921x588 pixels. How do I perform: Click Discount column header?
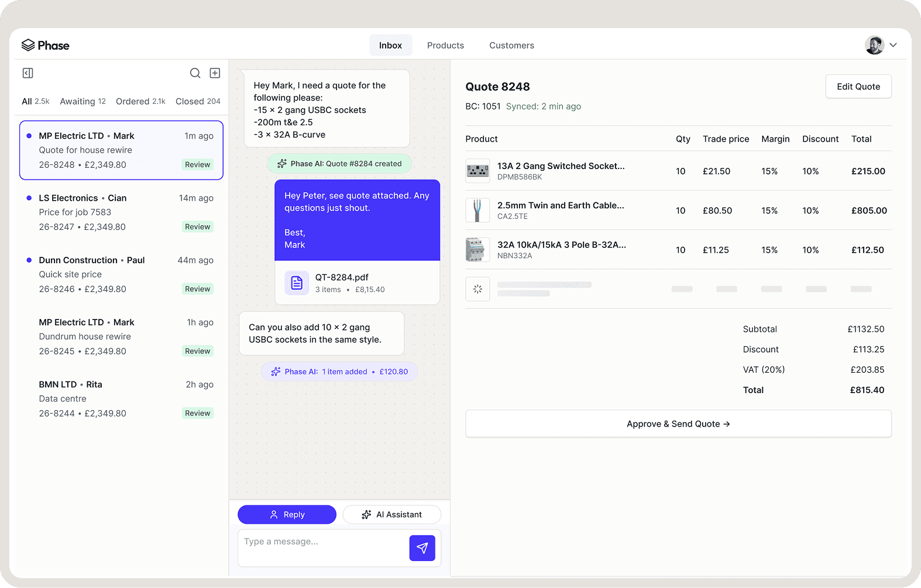click(820, 139)
